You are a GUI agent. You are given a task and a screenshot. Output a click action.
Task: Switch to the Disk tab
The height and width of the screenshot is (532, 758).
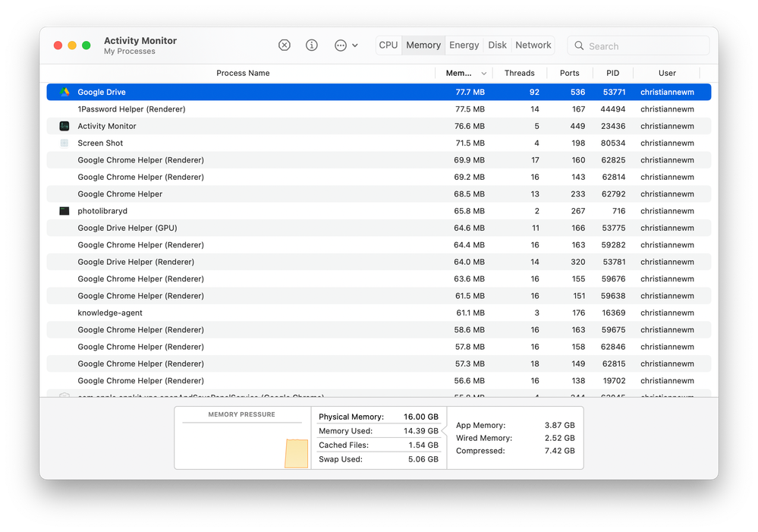pyautogui.click(x=497, y=45)
